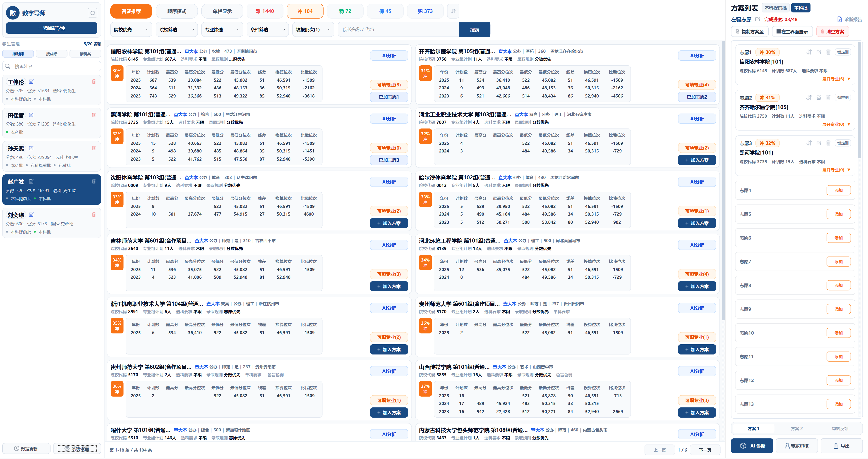The width and height of the screenshot is (868, 459).
Task: Toggle 在主界面显示 option
Action: pos(792,32)
